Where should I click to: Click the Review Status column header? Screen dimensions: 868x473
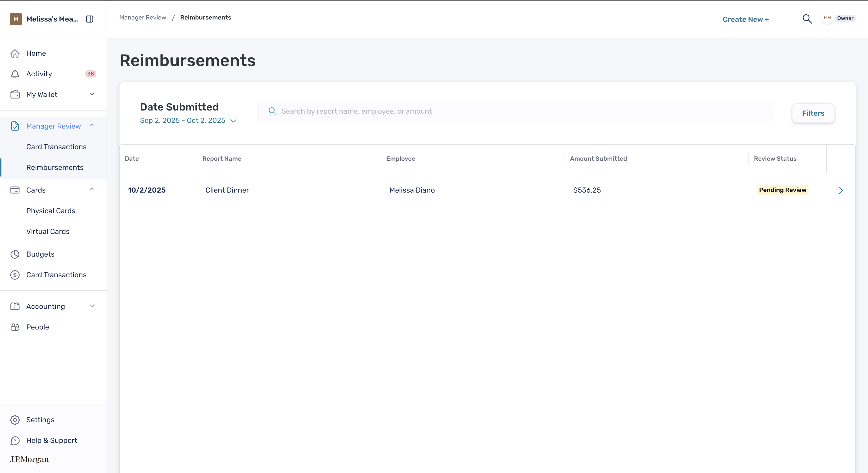coord(775,158)
